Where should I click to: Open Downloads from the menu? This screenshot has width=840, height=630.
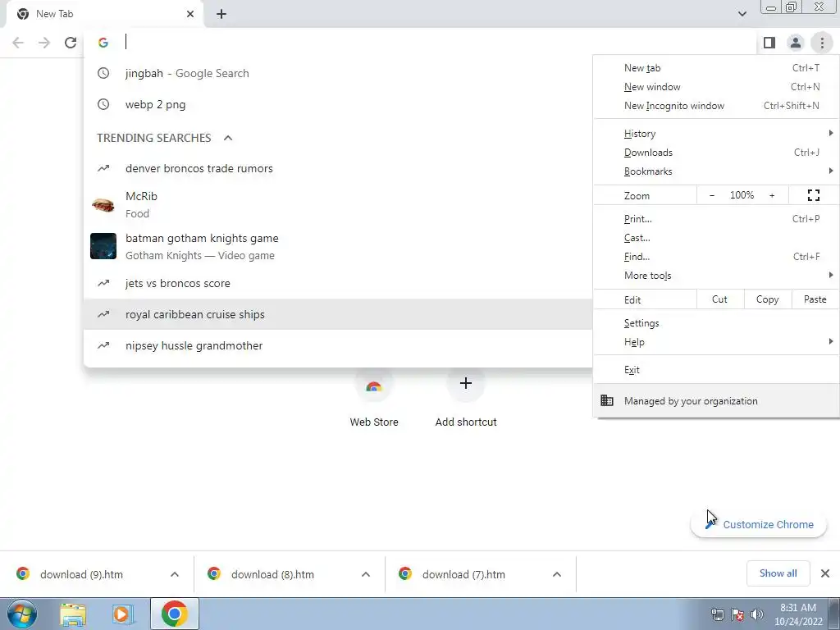[x=716, y=153]
